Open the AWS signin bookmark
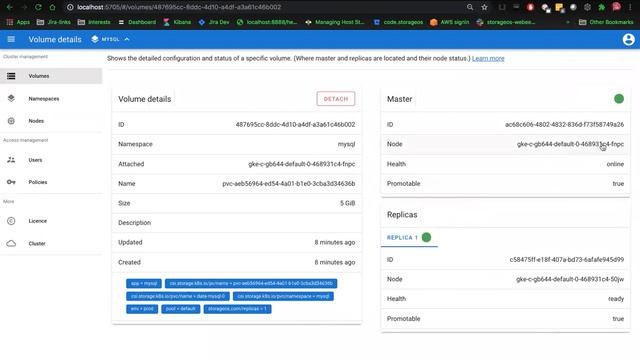The width and height of the screenshot is (640, 360). click(449, 22)
